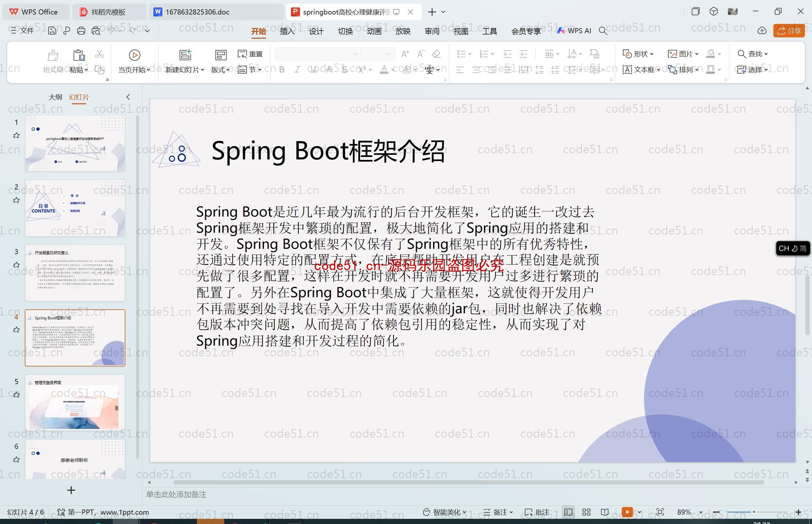Viewport: 812px width, 524px height.
Task: Click the cloud upload icon
Action: tap(762, 31)
